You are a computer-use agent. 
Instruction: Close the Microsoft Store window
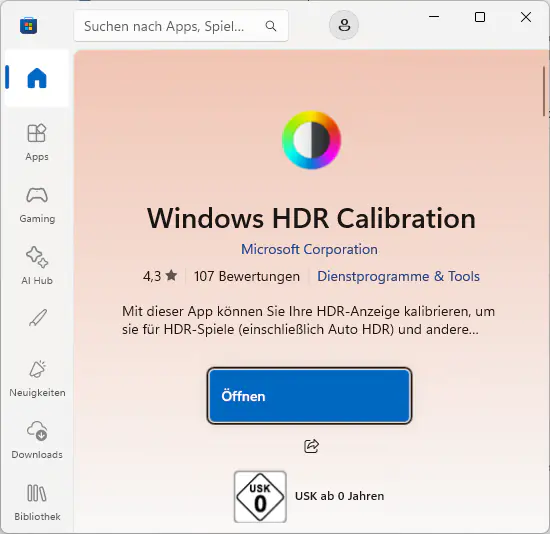pos(526,16)
